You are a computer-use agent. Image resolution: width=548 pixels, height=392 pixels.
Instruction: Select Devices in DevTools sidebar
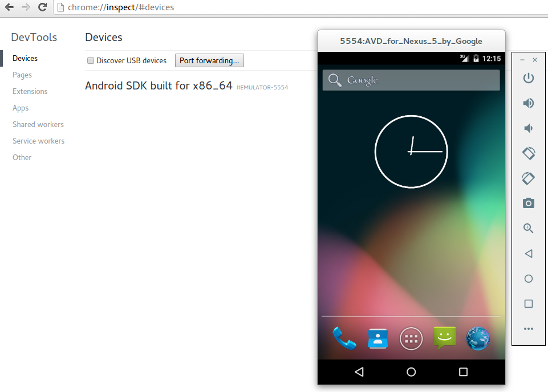click(x=25, y=58)
